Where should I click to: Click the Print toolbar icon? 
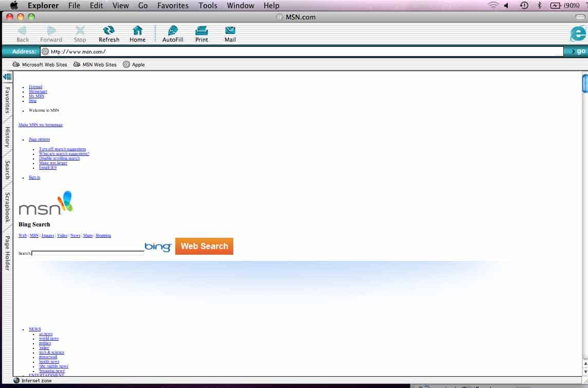click(201, 31)
